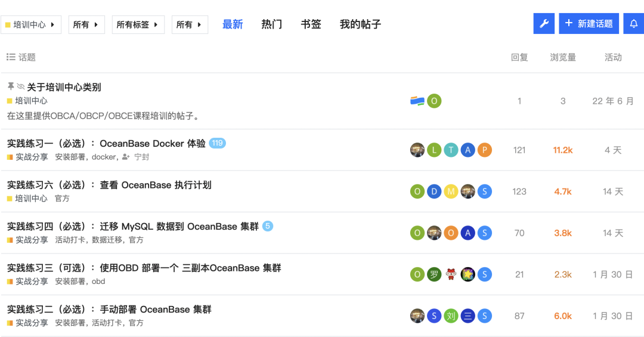This screenshot has height=337, width=644.
Task: Click the 119 unread badge
Action: pos(217,143)
